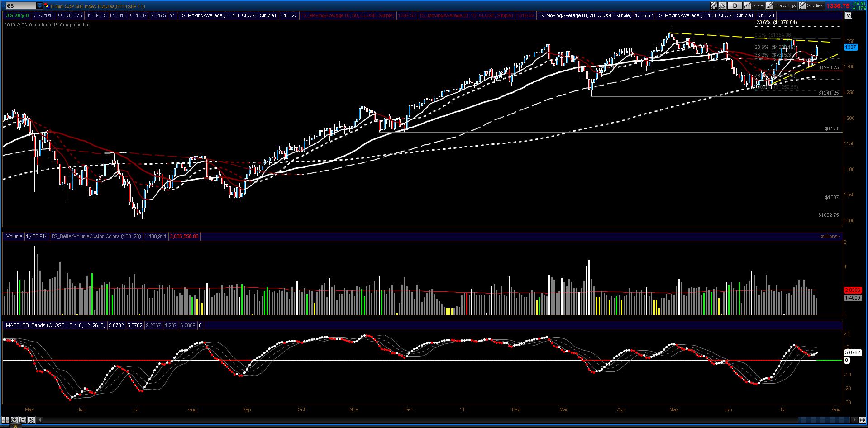
Task: Click the $1171 support level label
Action: point(832,129)
